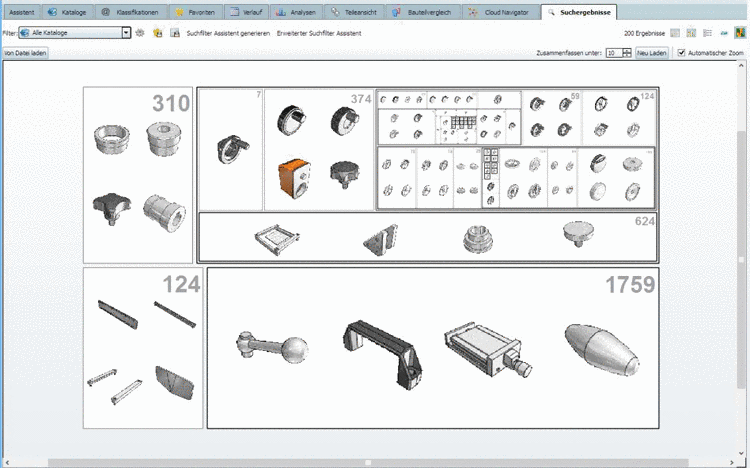
Task: Open the 624 results group
Action: 428,237
